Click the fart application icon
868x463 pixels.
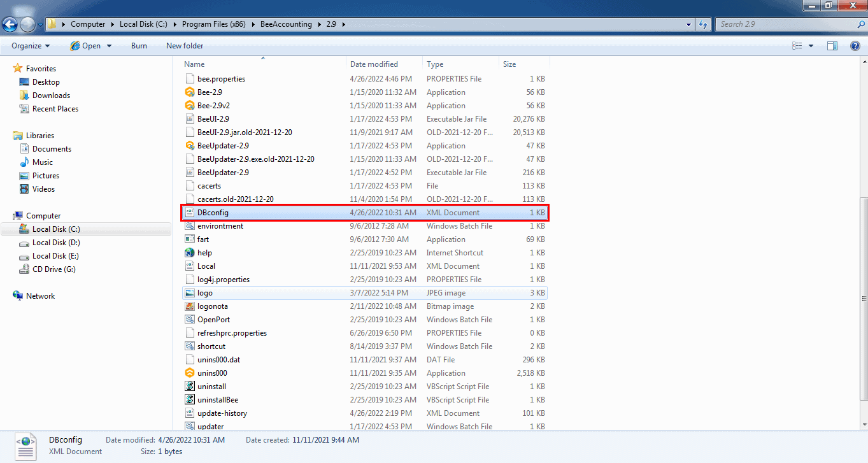[189, 239]
